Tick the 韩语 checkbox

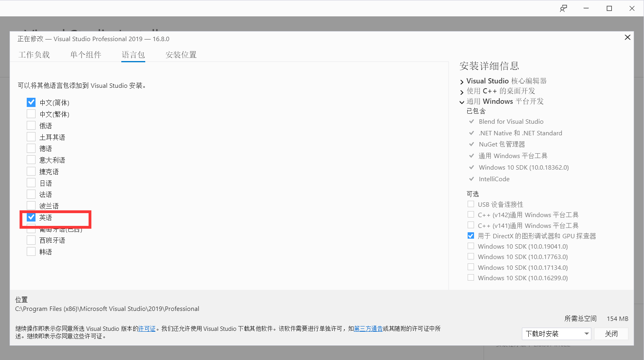[x=31, y=252]
